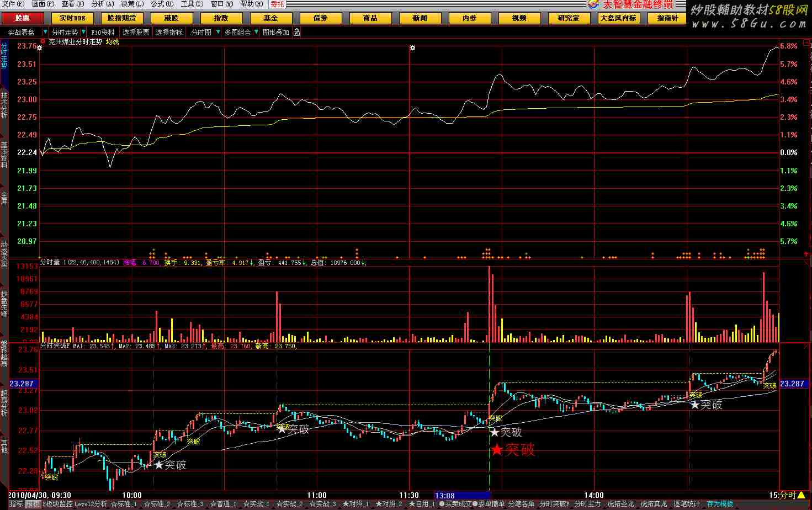Click the white ★突破 marker after 14:00

(x=706, y=405)
